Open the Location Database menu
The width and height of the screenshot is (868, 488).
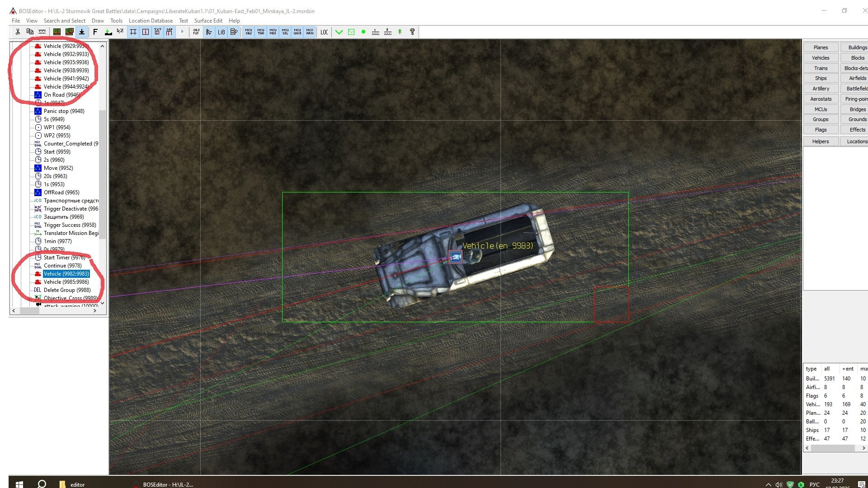coord(151,21)
